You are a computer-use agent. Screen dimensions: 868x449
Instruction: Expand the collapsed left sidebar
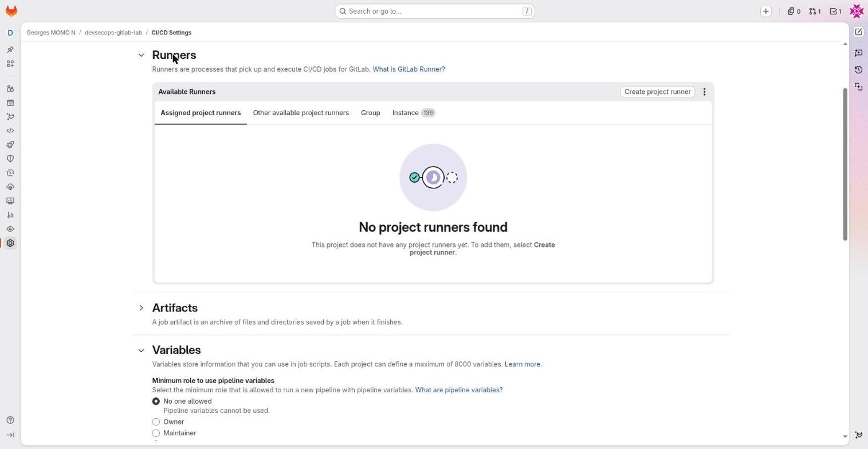point(10,435)
